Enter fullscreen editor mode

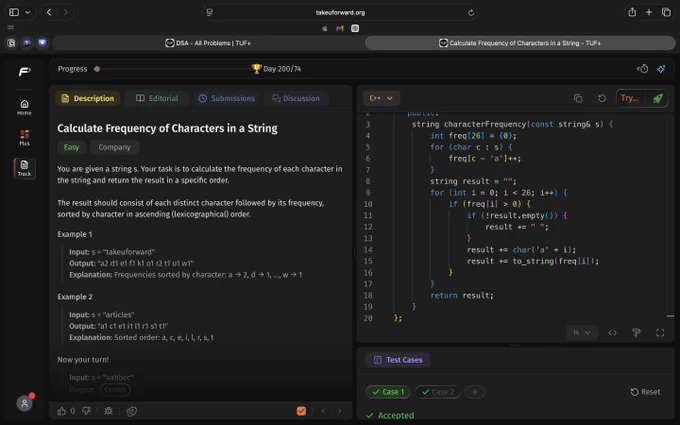click(x=660, y=333)
